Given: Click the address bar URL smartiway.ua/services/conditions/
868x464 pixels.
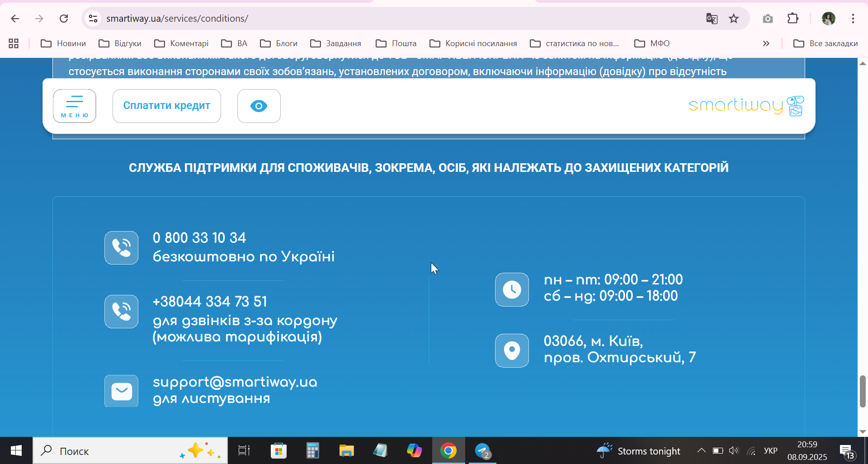Looking at the screenshot, I should 177,19.
